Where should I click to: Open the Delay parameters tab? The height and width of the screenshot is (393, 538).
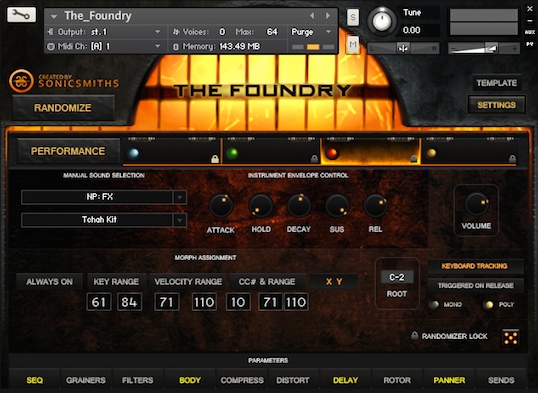pyautogui.click(x=345, y=380)
